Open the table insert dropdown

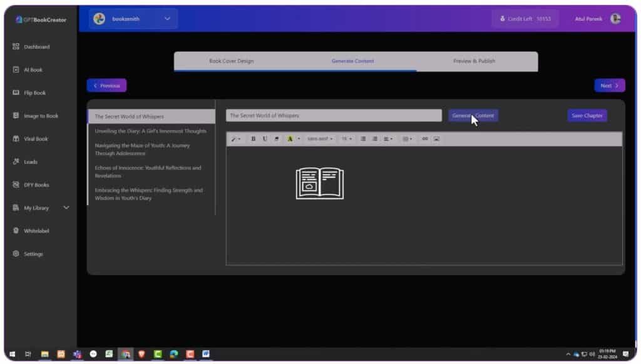click(x=407, y=139)
